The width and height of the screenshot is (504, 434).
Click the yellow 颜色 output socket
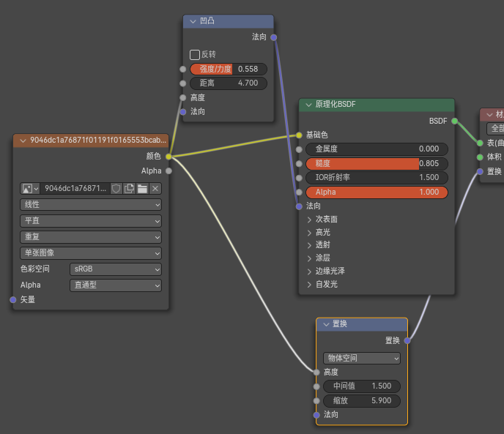(168, 156)
